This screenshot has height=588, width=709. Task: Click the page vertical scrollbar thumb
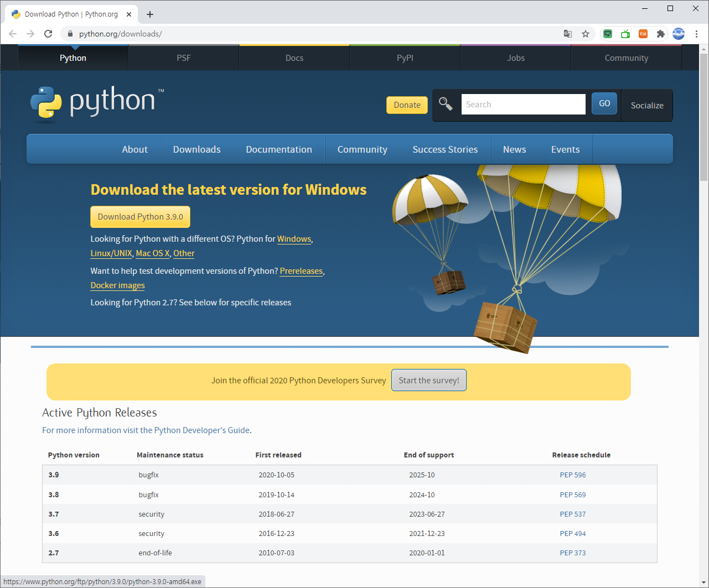pyautogui.click(x=704, y=117)
